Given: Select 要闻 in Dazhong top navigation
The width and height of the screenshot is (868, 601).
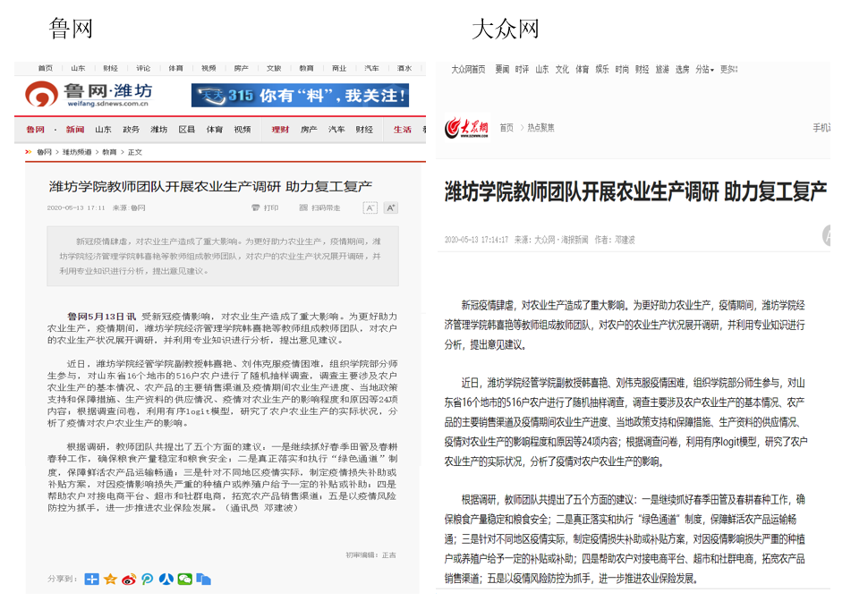Looking at the screenshot, I should (x=502, y=69).
